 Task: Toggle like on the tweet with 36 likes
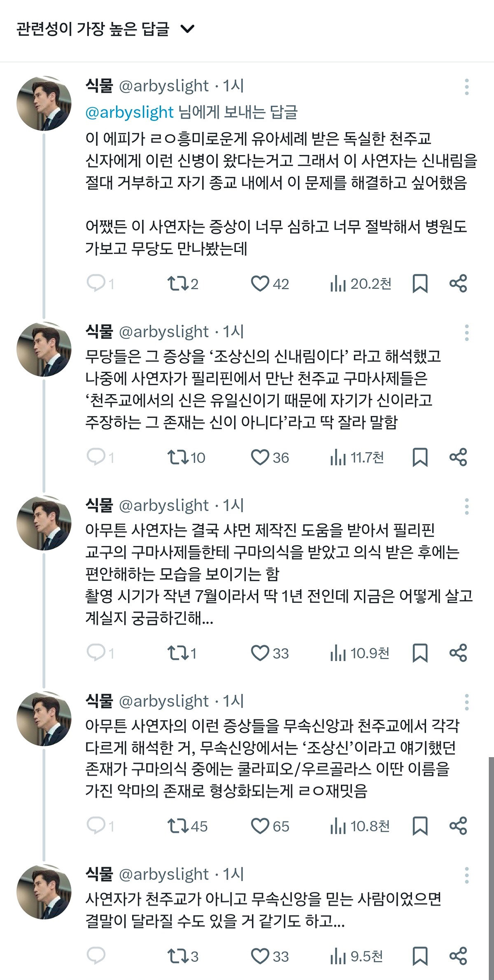pos(270,457)
